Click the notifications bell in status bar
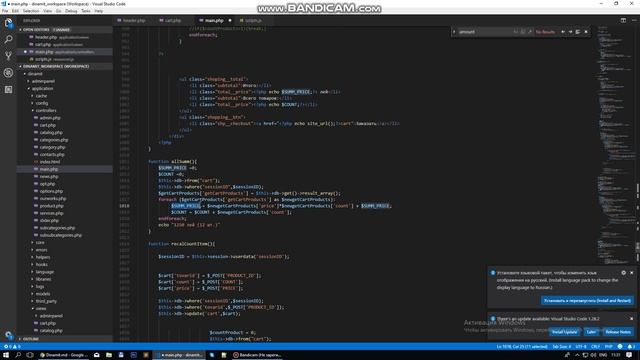640x360 pixels. [631, 347]
